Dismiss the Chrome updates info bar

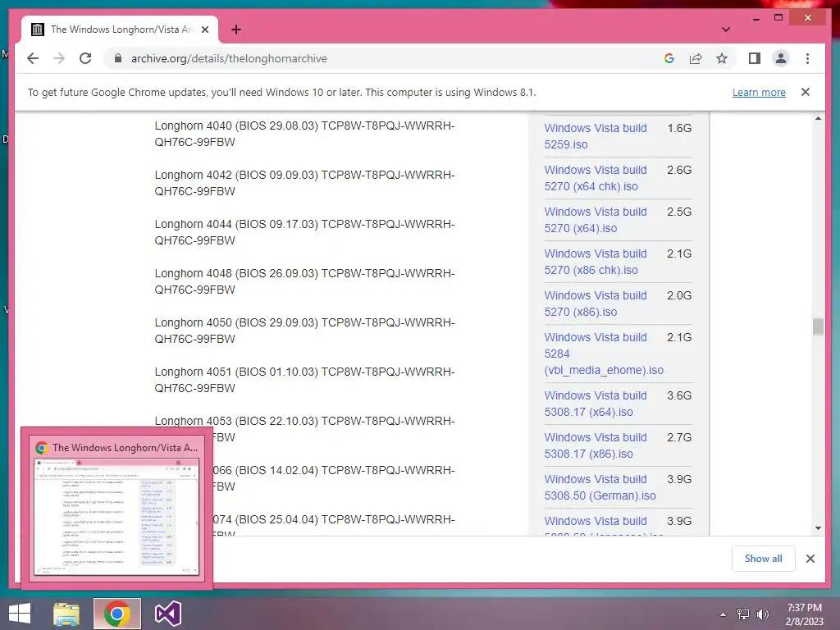point(806,92)
